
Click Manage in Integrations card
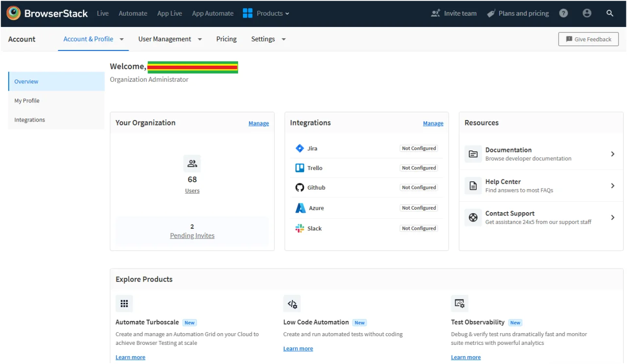(x=433, y=123)
